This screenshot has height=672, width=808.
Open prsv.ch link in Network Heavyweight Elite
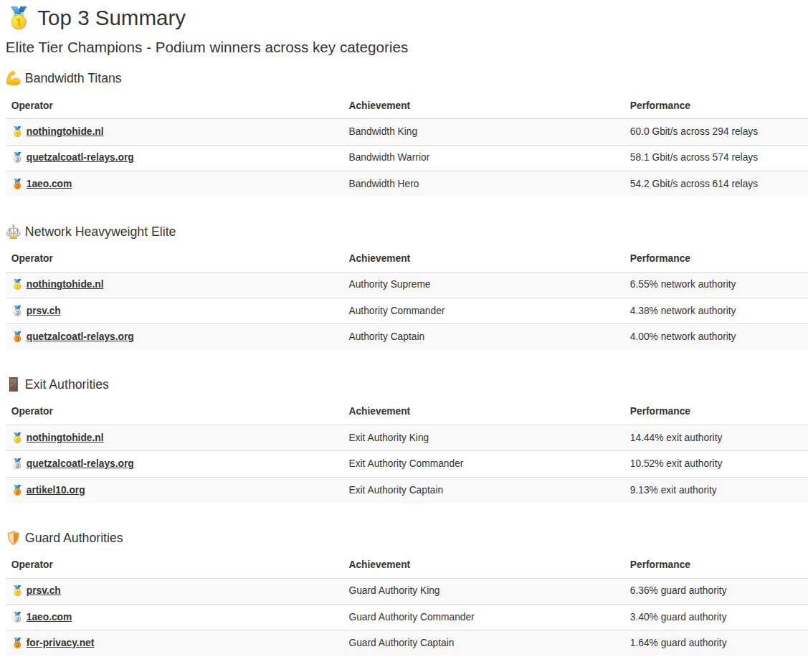43,311
